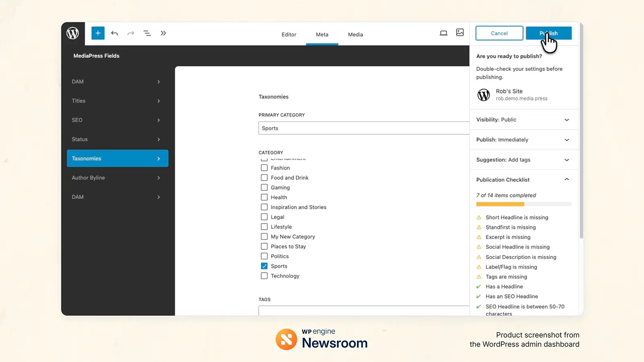Open the document list view icon
The width and height of the screenshot is (644, 362).
[147, 33]
